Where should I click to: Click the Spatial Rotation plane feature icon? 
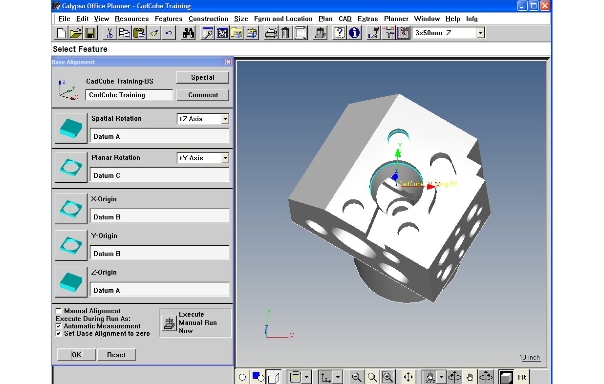pos(71,128)
